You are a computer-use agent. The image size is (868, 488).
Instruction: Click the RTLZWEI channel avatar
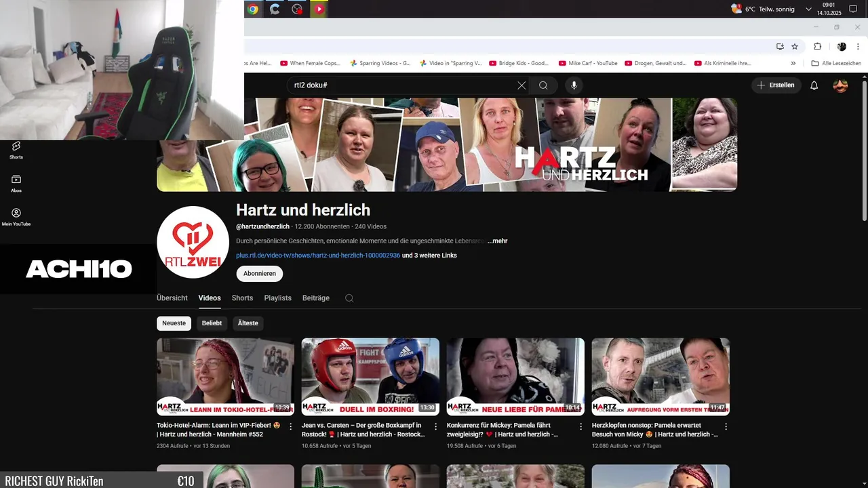193,242
